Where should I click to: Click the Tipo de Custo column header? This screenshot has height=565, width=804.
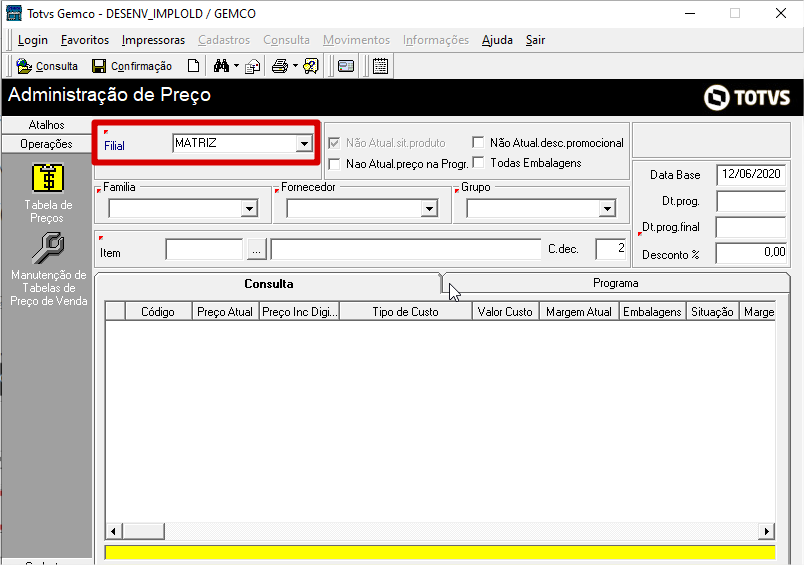point(406,312)
